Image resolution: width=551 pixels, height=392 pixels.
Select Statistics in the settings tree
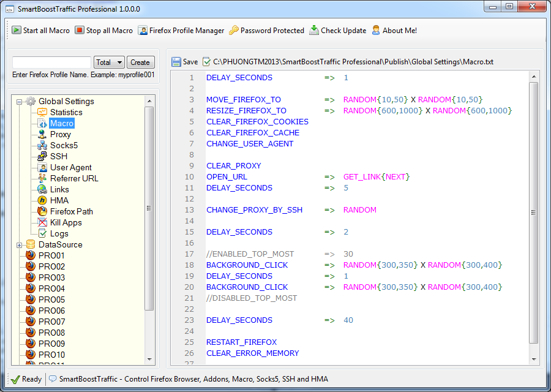(x=66, y=112)
